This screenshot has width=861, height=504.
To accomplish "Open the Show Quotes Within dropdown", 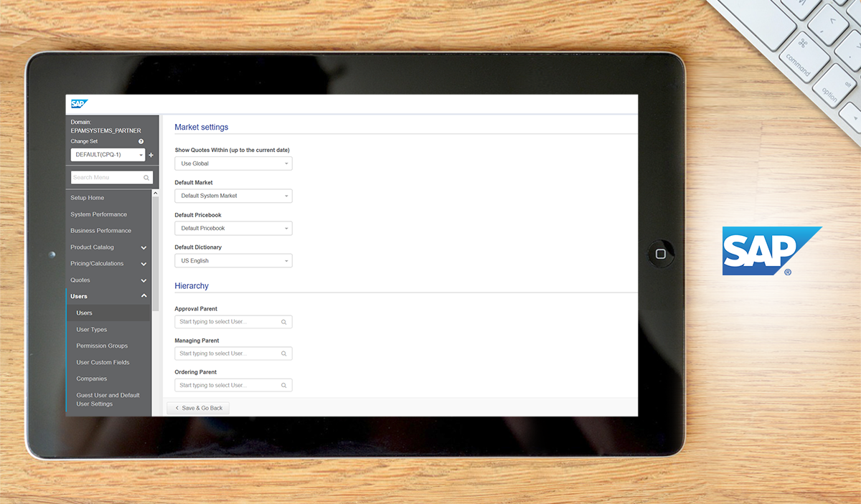I will click(x=233, y=163).
